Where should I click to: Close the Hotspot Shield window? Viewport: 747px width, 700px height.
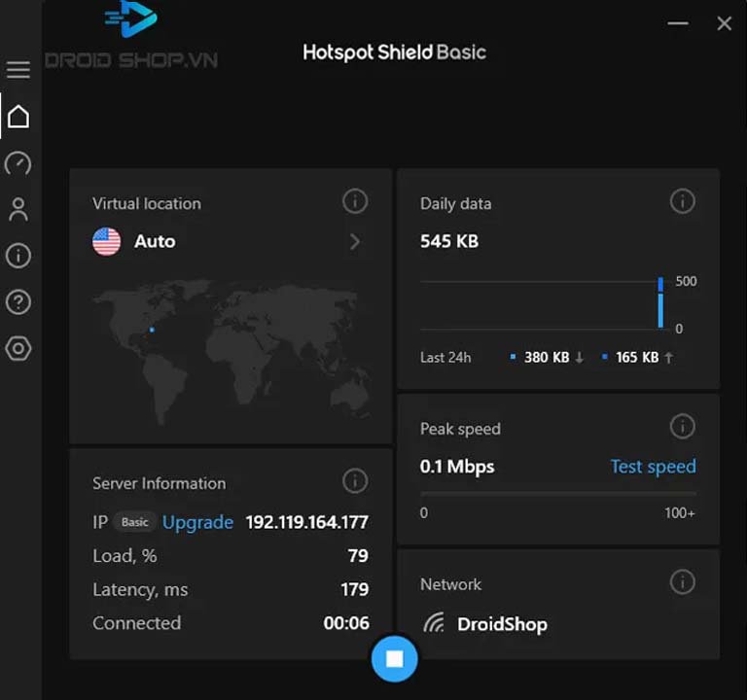click(x=724, y=23)
